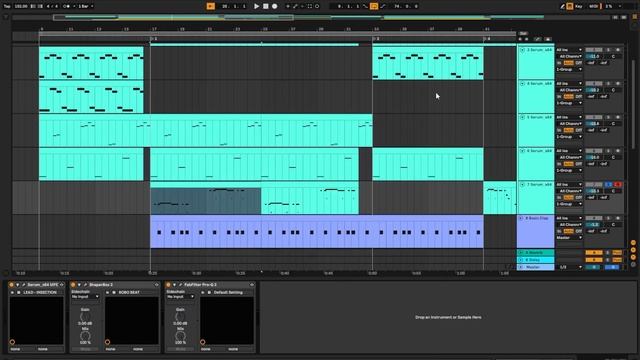Open FabFilter Pro-Q 3 Sidechain No Input dropdown
The height and width of the screenshot is (360, 640).
click(180, 297)
